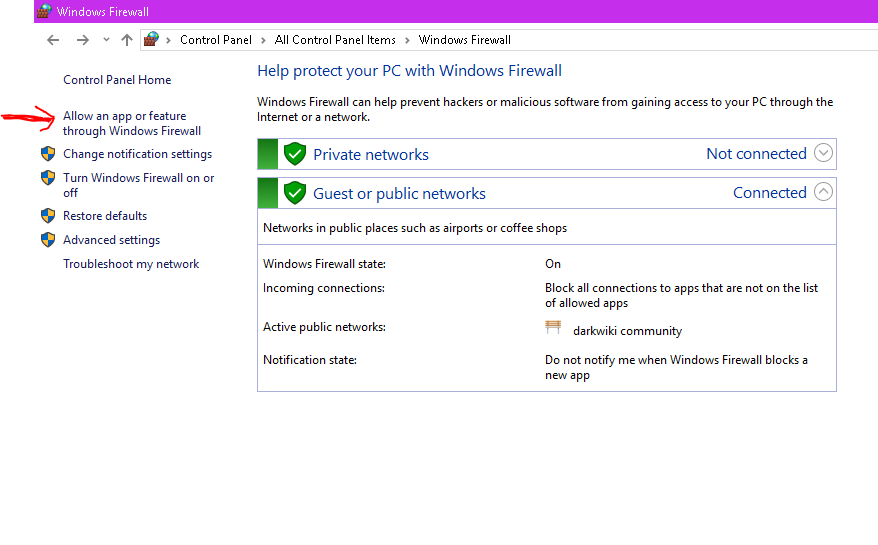Open Allow an app or feature through Windows Firewall
This screenshot has height=545, width=878.
click(132, 123)
